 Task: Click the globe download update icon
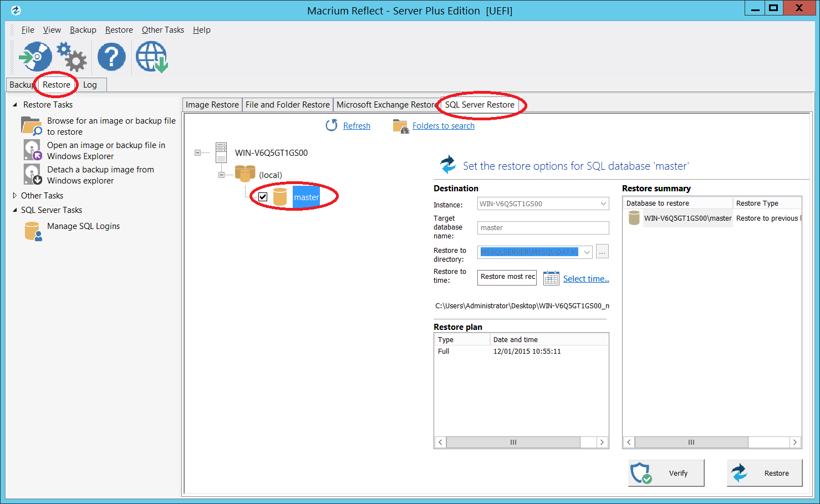[152, 57]
